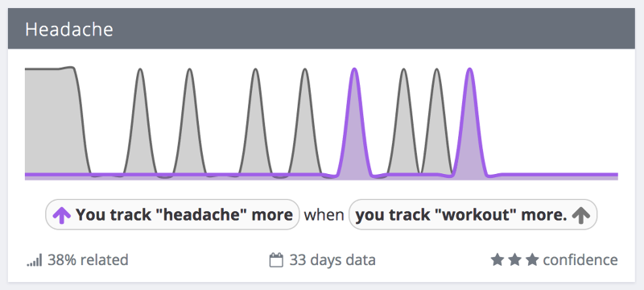Screen dimensions: 644x290
Task: Click the Headache card header title
Action: 69,30
